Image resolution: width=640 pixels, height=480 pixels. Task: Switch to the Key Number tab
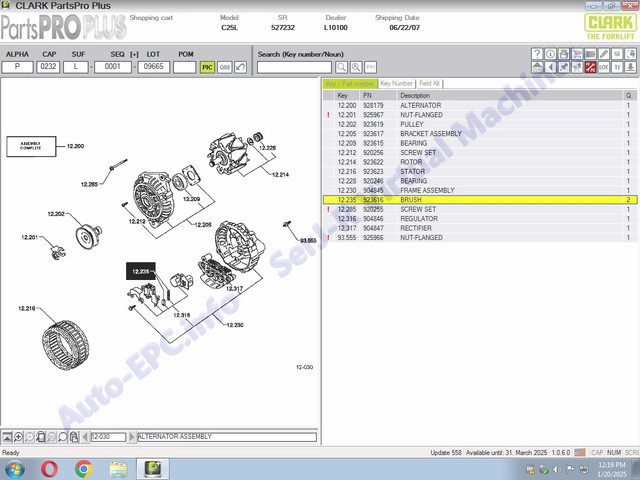[397, 84]
